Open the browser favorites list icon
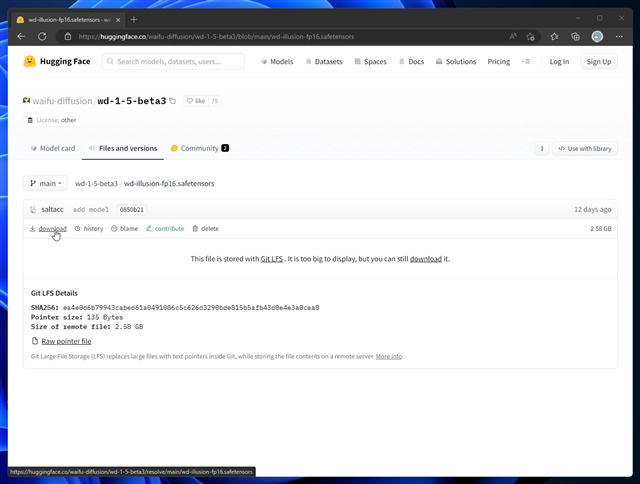 [x=554, y=37]
